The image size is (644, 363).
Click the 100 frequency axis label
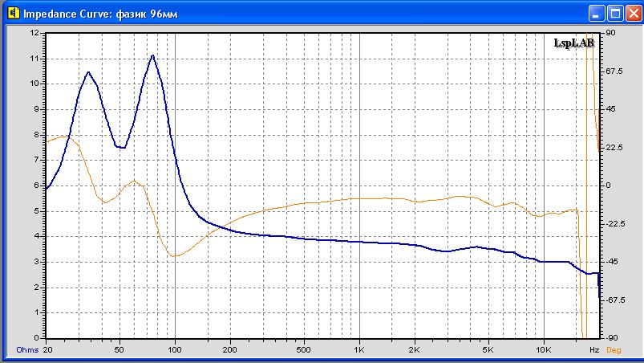tap(175, 350)
